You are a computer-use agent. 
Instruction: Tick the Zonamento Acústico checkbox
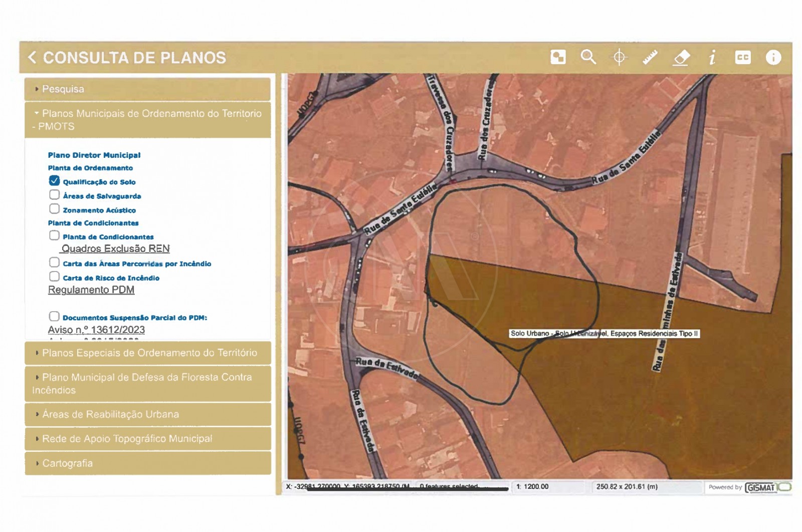coord(54,209)
